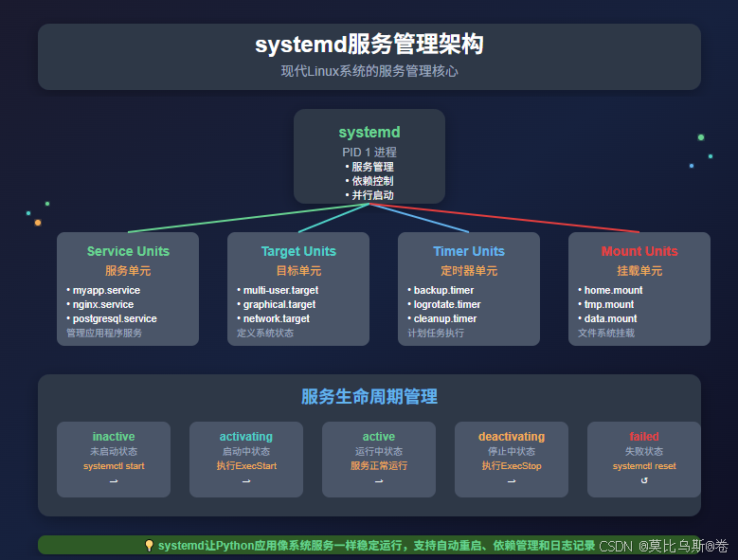Click the arrow icon in the activating card
The height and width of the screenshot is (560, 738).
coord(246,481)
